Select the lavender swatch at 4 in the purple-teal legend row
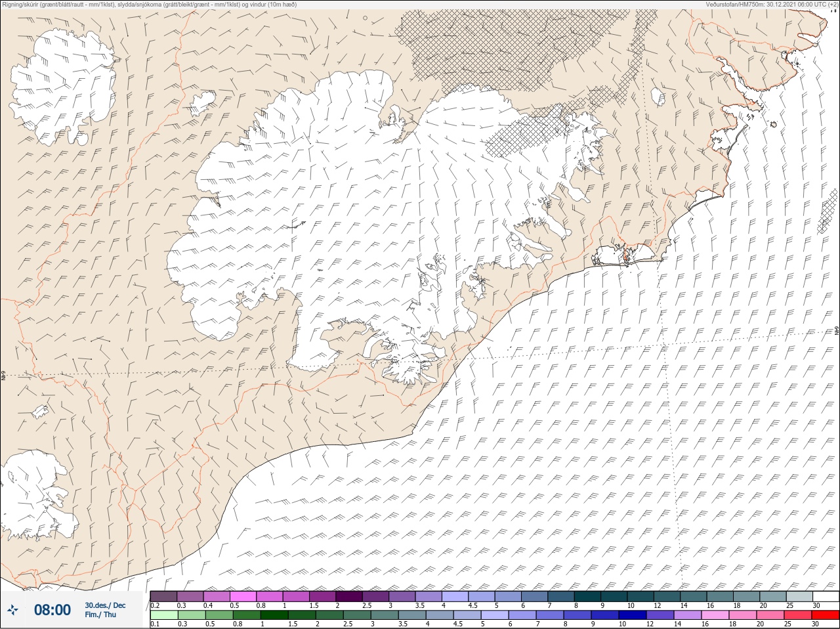This screenshot has width=840, height=629. click(455, 596)
